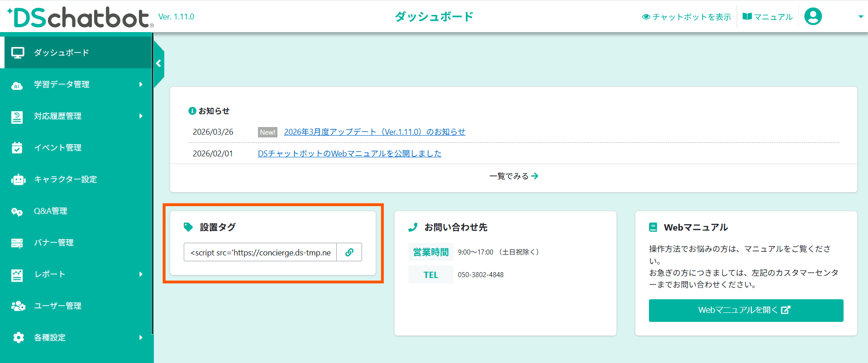868x363 pixels.
Task: Click the user account avatar icon
Action: 813,17
